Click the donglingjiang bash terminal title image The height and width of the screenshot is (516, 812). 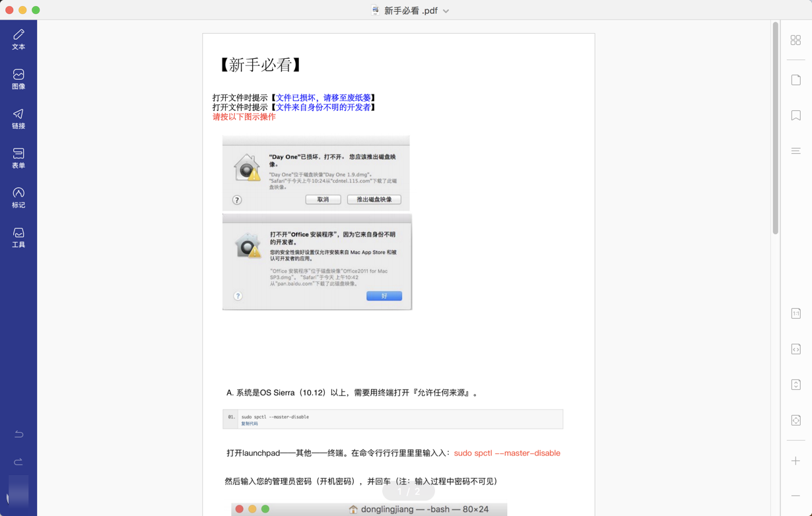pos(369,509)
